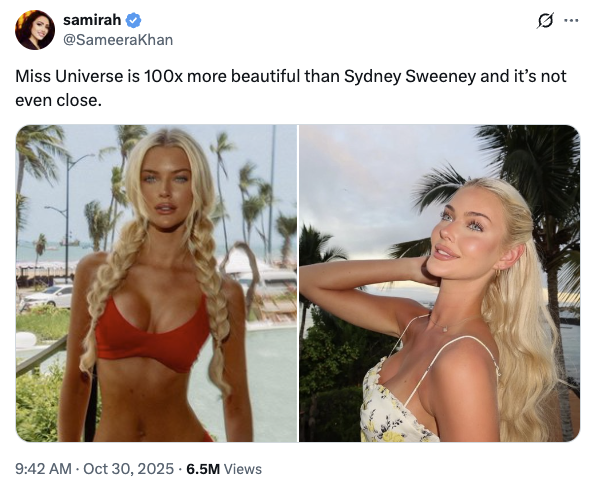Click the words Sydney Sweeney in tweet

(x=410, y=76)
